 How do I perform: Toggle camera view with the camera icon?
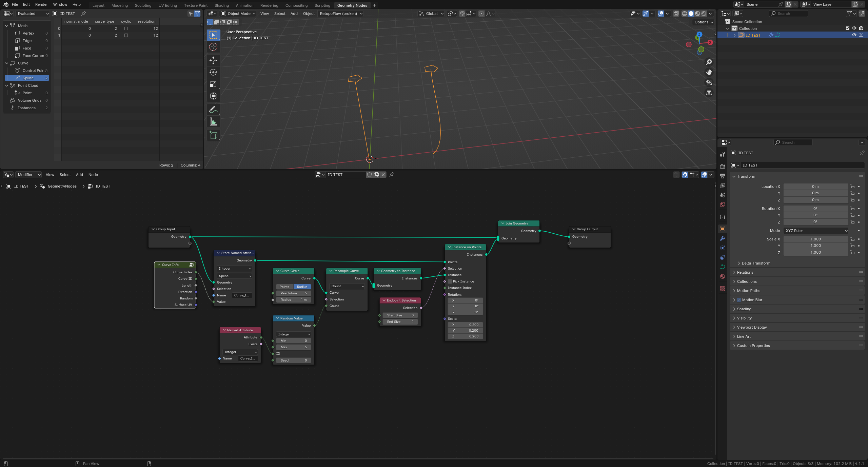[x=709, y=82]
